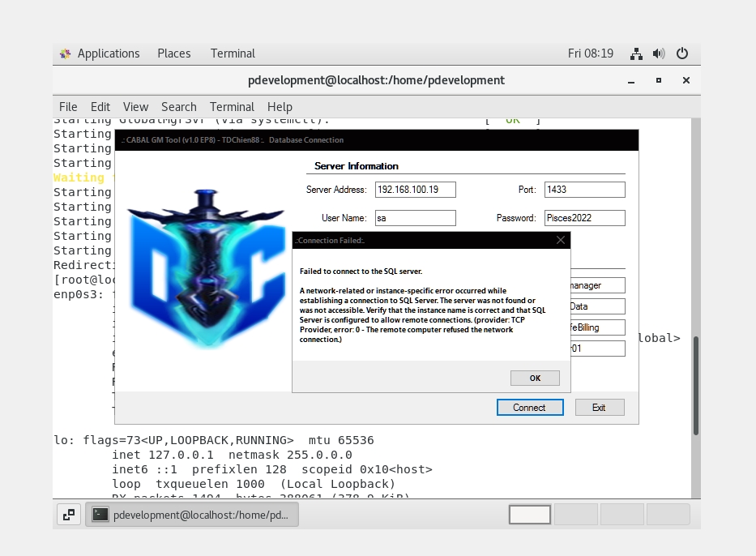Viewport: 756px width, 556px height.
Task: Click the partially hidden feBilling field
Action: pyautogui.click(x=598, y=327)
